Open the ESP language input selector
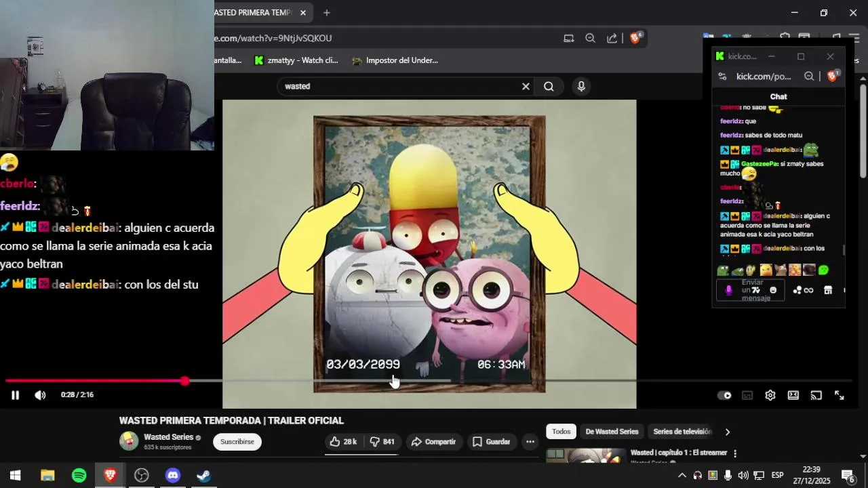 click(777, 475)
